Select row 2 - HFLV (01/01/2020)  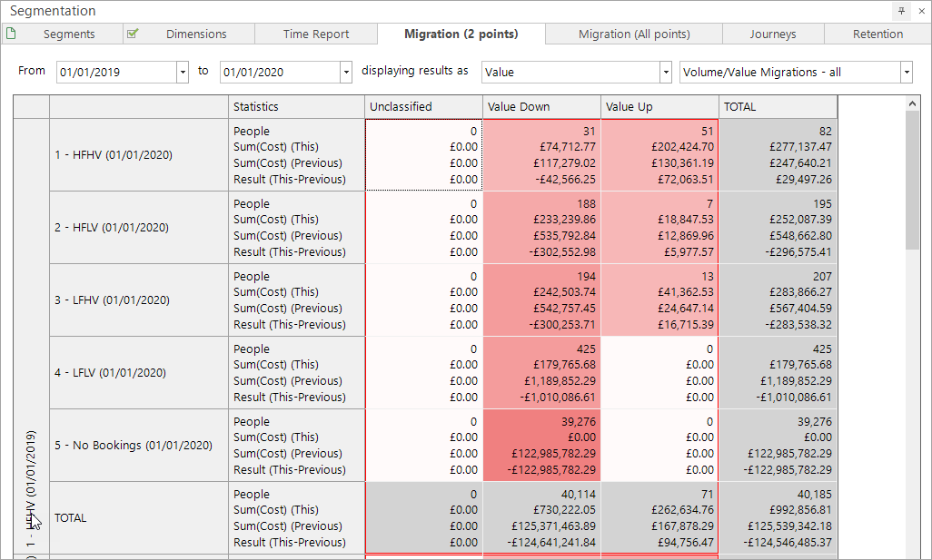coord(138,228)
